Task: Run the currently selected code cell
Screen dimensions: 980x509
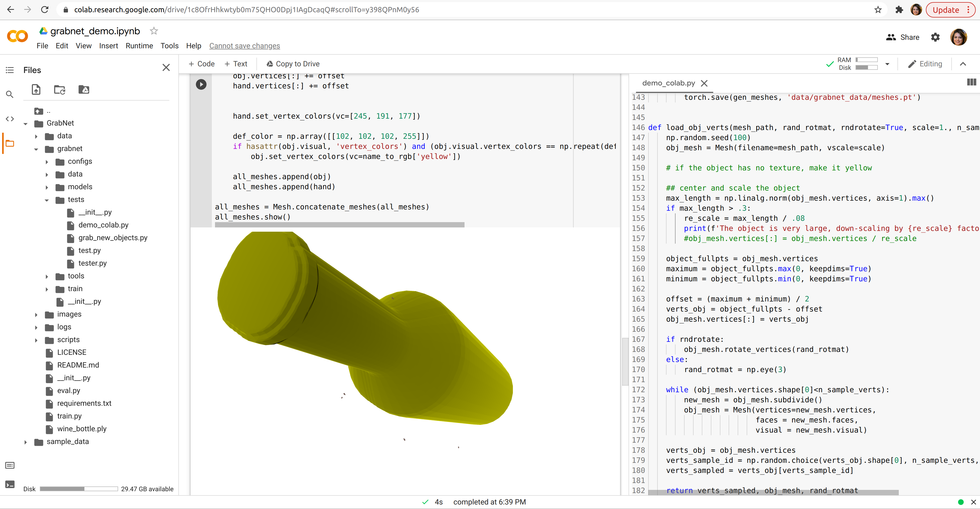Action: pos(201,84)
